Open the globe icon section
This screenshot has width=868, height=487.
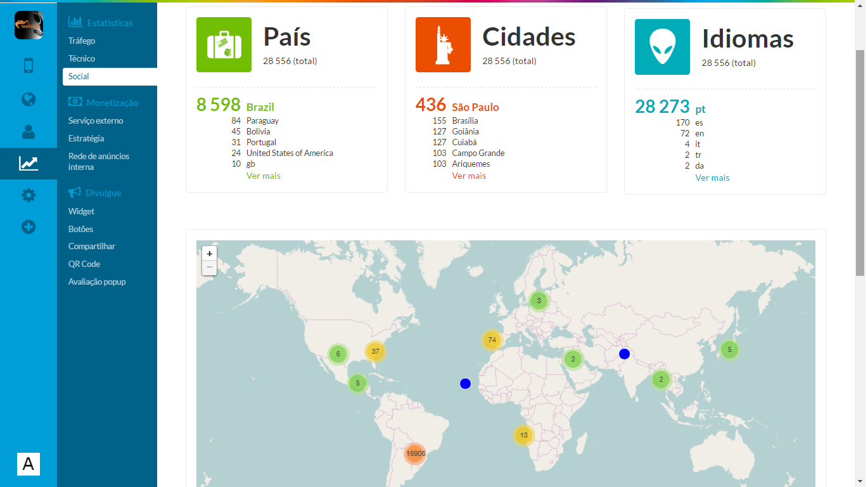coord(29,100)
